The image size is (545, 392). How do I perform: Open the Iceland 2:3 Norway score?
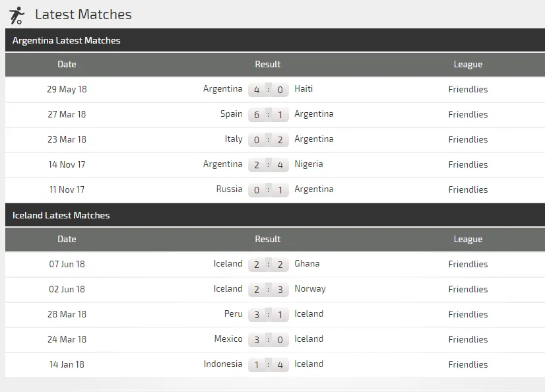(268, 290)
